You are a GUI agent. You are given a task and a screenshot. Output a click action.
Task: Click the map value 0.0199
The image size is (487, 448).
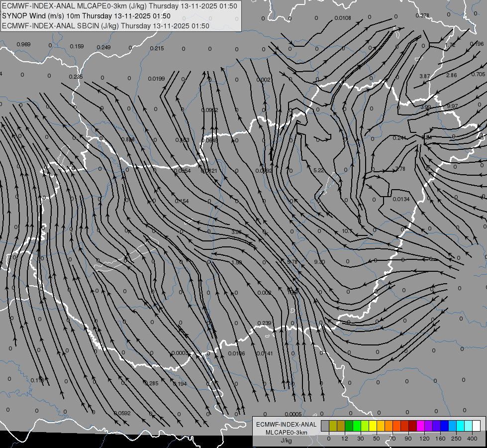point(156,79)
